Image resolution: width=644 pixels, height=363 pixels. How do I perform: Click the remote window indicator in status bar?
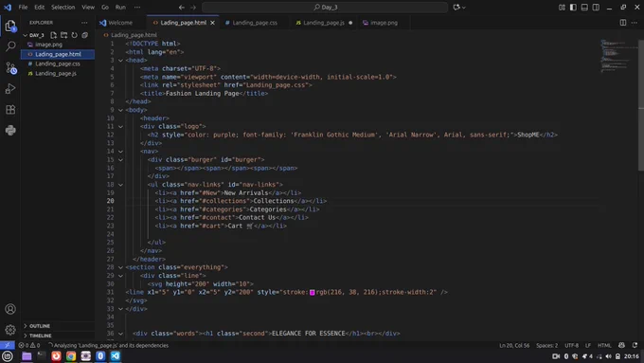point(8,345)
